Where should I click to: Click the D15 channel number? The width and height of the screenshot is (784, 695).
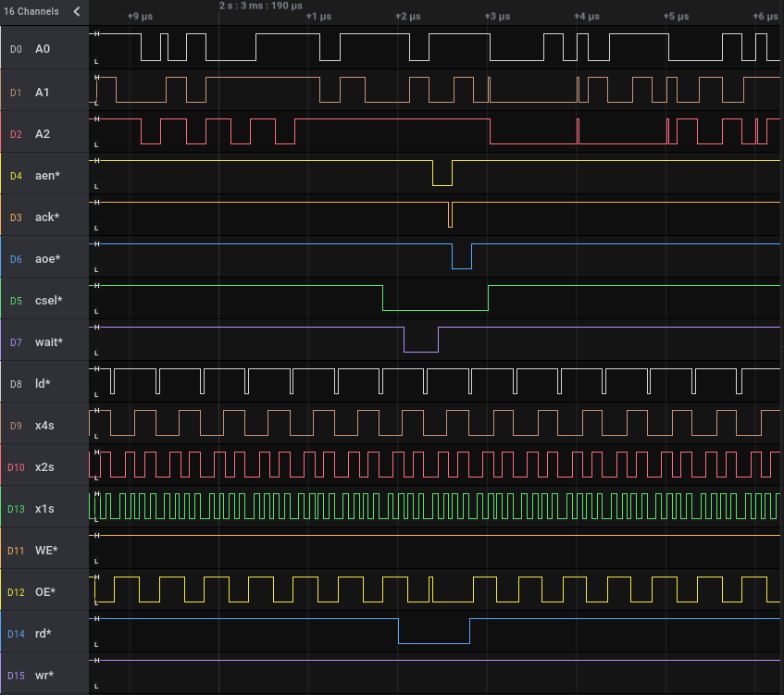point(16,676)
